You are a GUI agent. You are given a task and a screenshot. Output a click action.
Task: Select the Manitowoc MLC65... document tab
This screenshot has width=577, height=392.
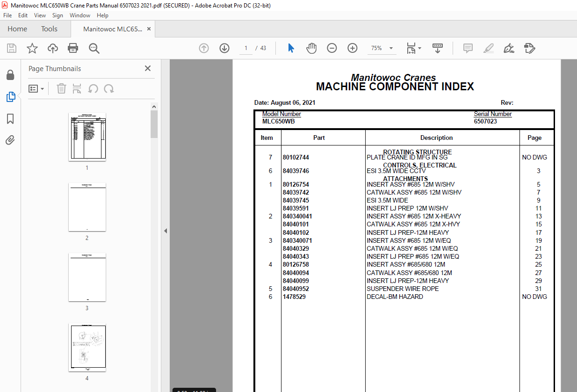pyautogui.click(x=113, y=29)
